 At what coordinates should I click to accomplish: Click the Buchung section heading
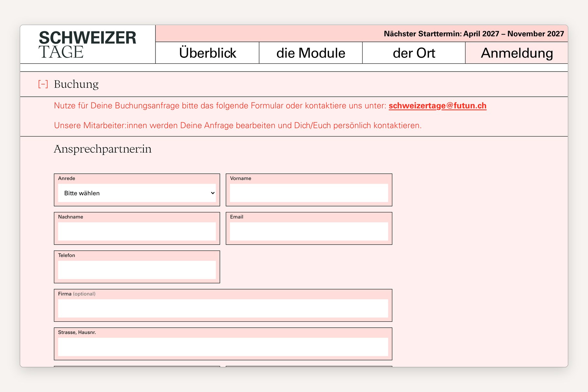(76, 84)
